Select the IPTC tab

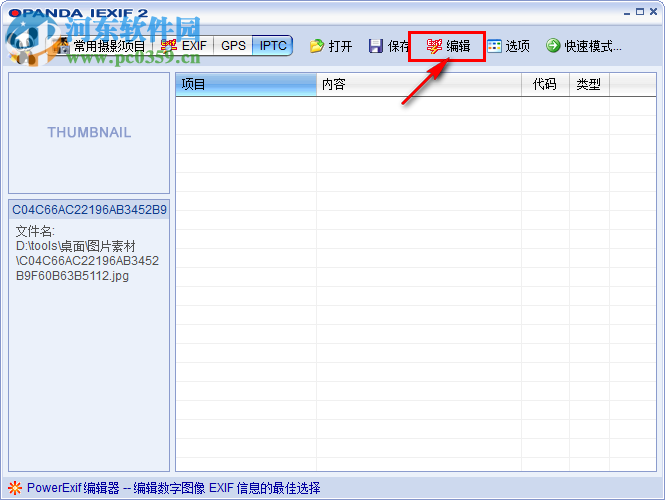pos(272,45)
